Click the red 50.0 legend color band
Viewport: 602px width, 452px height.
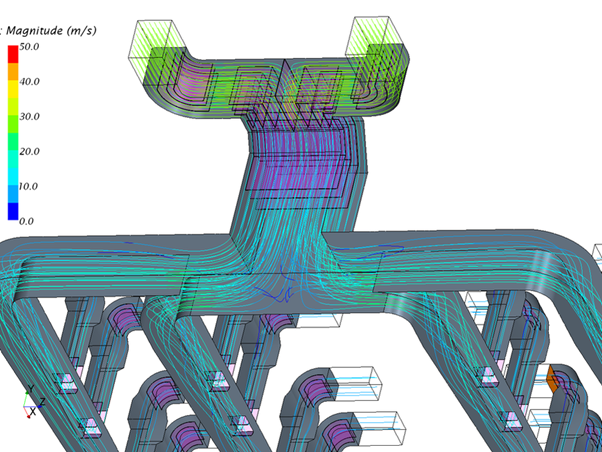pyautogui.click(x=13, y=54)
